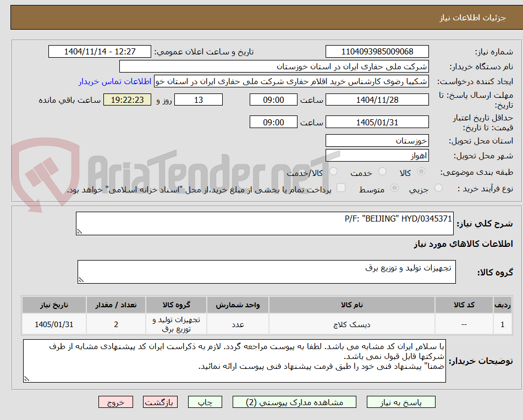Click the پاسخ به نیاز button

[401, 402]
